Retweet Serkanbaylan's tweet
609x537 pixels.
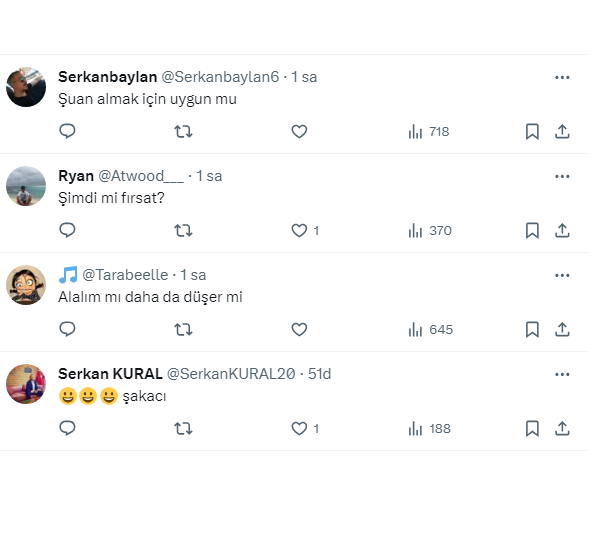click(183, 131)
